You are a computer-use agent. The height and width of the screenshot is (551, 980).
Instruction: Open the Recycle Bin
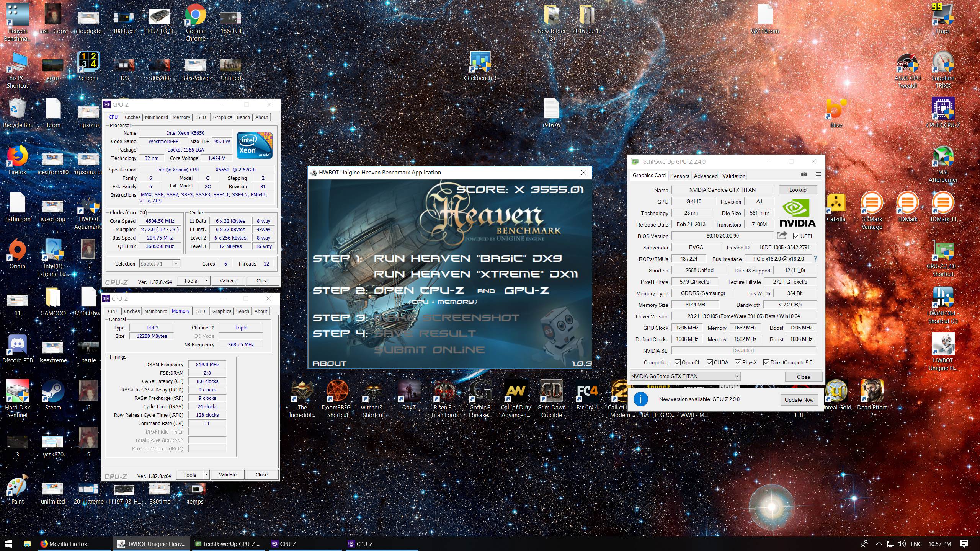[17, 113]
